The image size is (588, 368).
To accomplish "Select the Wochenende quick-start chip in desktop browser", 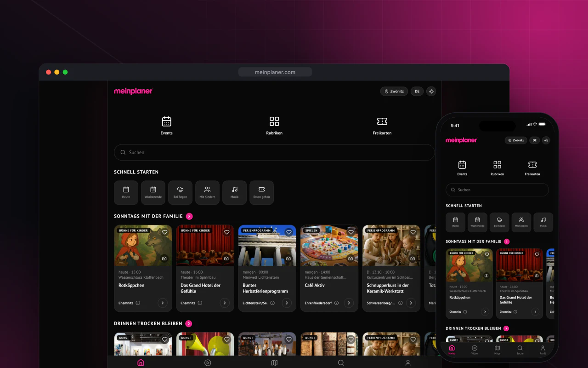I will [153, 192].
